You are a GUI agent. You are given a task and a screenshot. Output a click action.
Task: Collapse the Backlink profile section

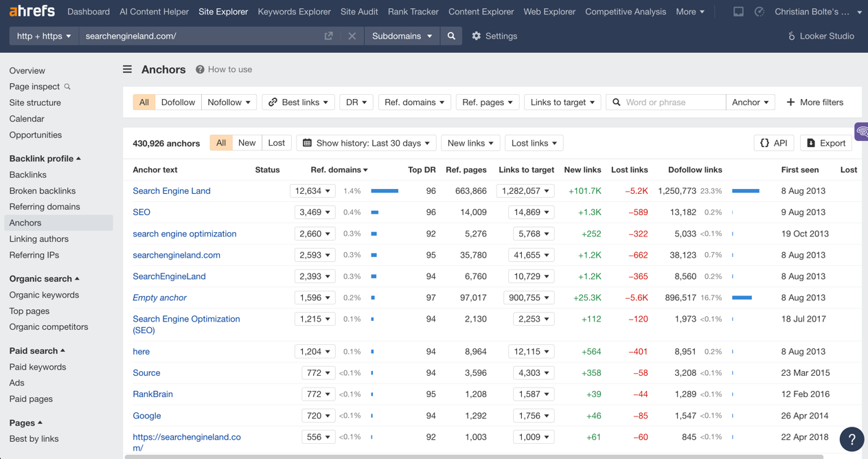[x=45, y=159]
